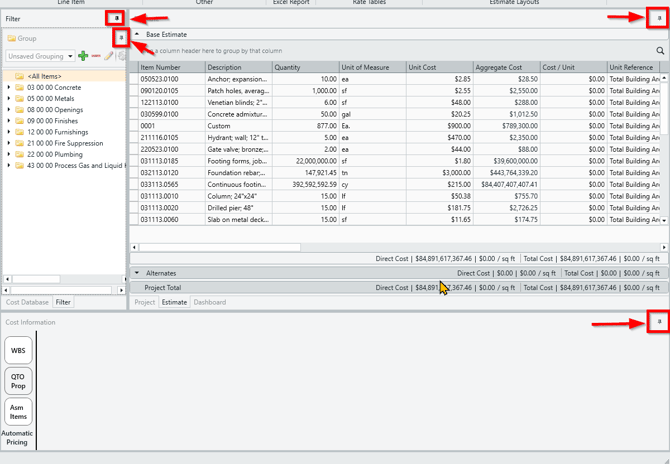Image resolution: width=670 pixels, height=464 pixels.
Task: Collapse the Base Estimate section
Action: [137, 34]
